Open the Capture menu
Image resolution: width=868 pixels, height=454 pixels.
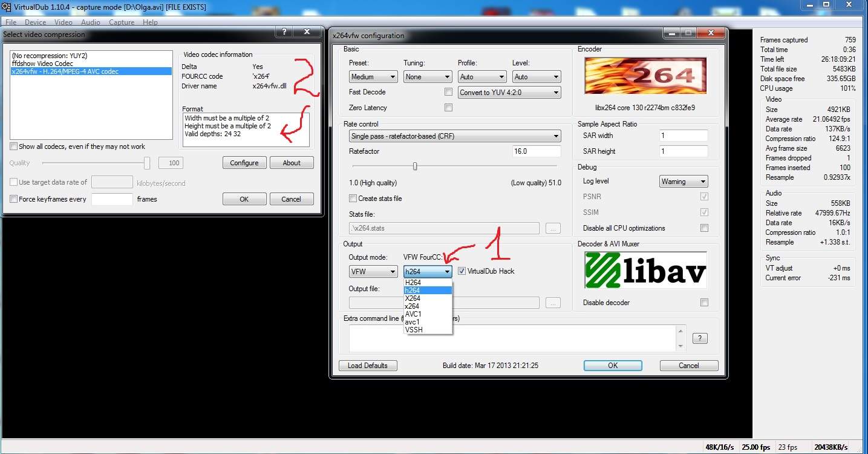pos(122,22)
